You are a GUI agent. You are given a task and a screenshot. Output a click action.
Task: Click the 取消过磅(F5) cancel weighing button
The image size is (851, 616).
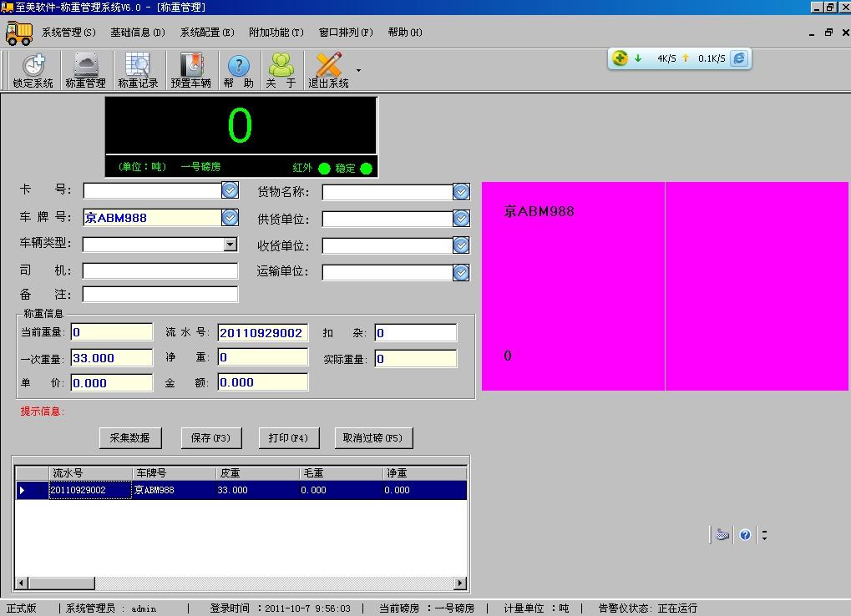click(x=372, y=437)
